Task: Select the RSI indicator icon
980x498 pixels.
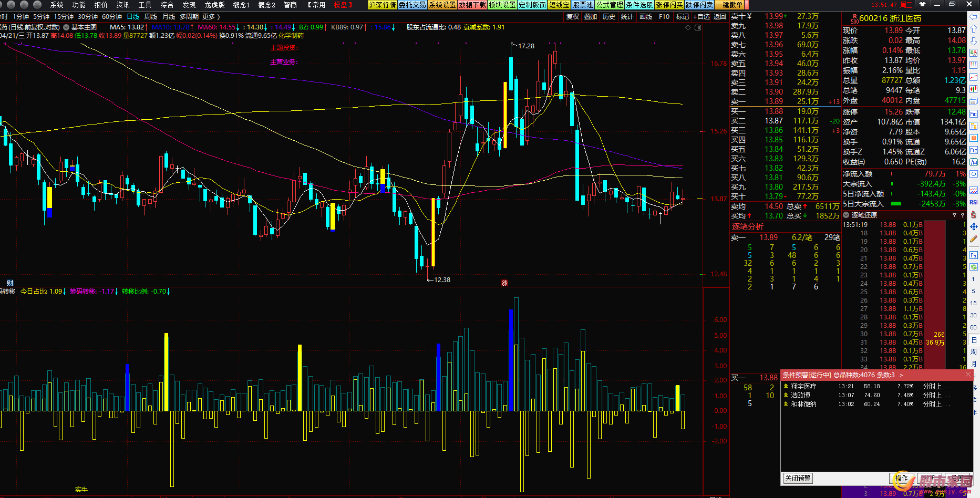Action: coord(974,202)
